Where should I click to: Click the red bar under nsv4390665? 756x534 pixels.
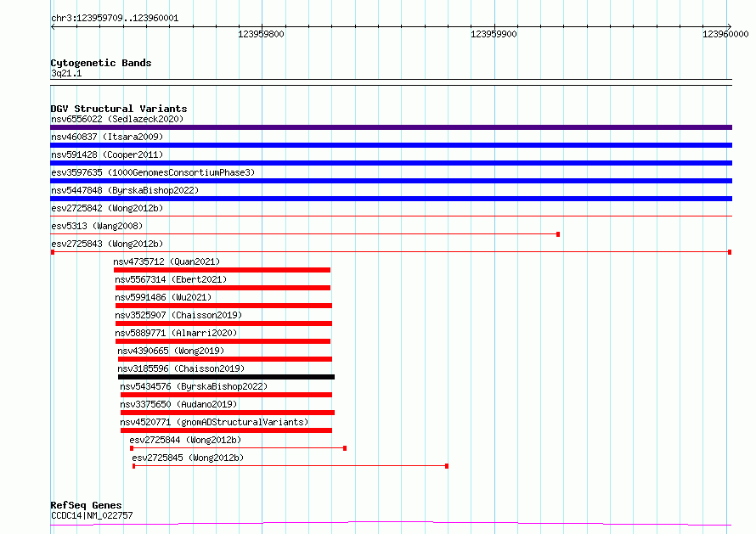pos(225,359)
